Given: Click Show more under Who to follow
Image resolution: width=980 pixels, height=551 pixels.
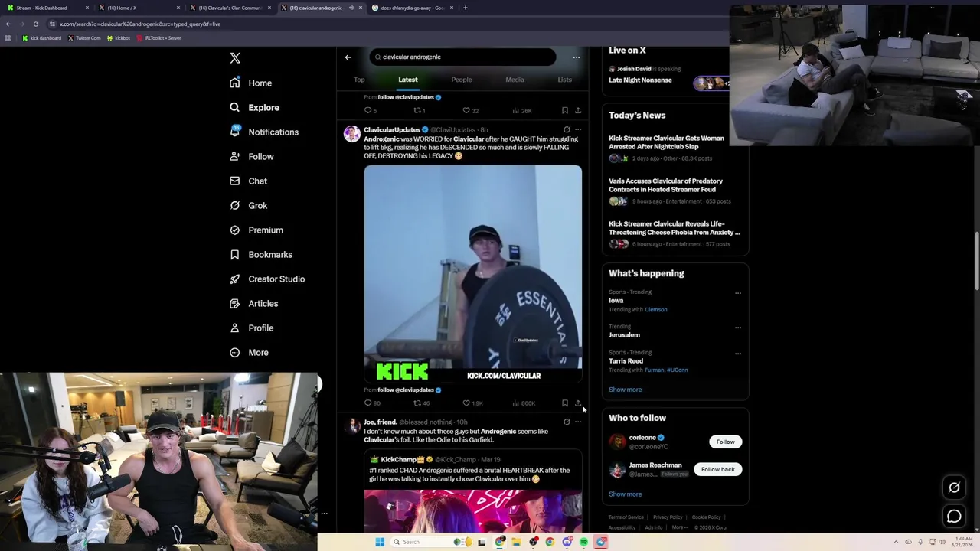Looking at the screenshot, I should pos(626,494).
